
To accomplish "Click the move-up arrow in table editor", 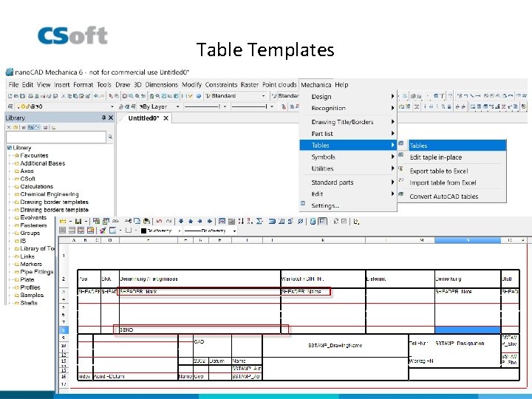I will tap(191, 221).
